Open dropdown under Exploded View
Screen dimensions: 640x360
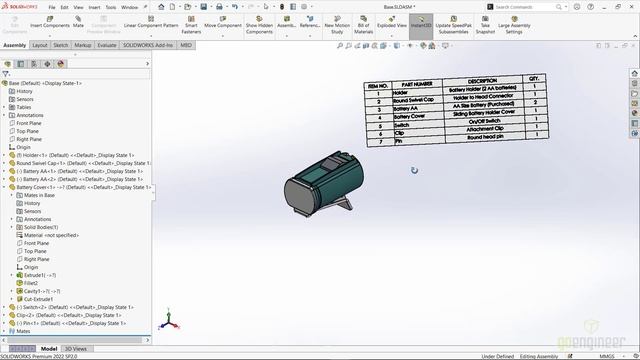(392, 36)
